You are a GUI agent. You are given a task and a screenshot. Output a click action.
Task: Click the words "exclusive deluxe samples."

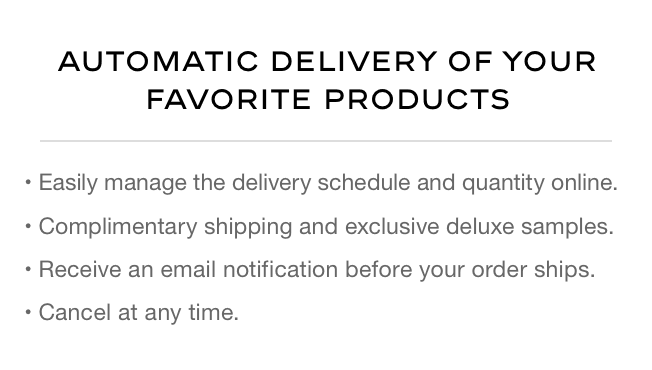tap(479, 227)
